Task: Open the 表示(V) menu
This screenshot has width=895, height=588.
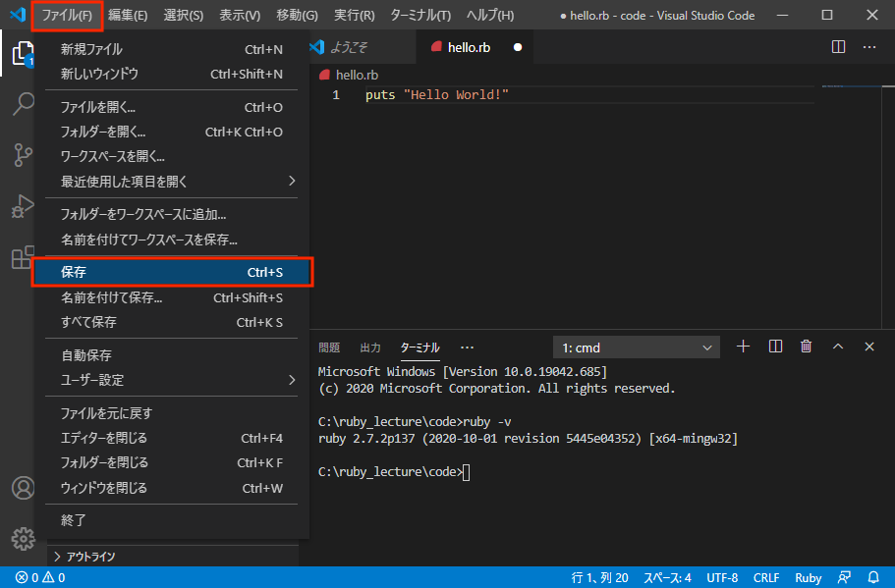Action: point(240,15)
